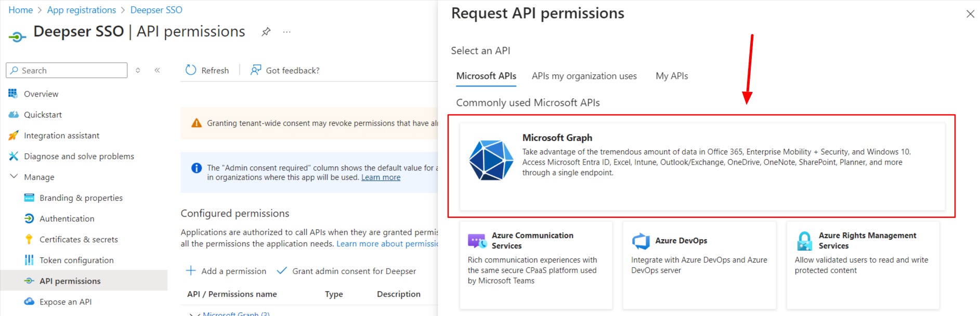The image size is (980, 316).
Task: Click into the sidebar Search field
Action: coord(67,70)
